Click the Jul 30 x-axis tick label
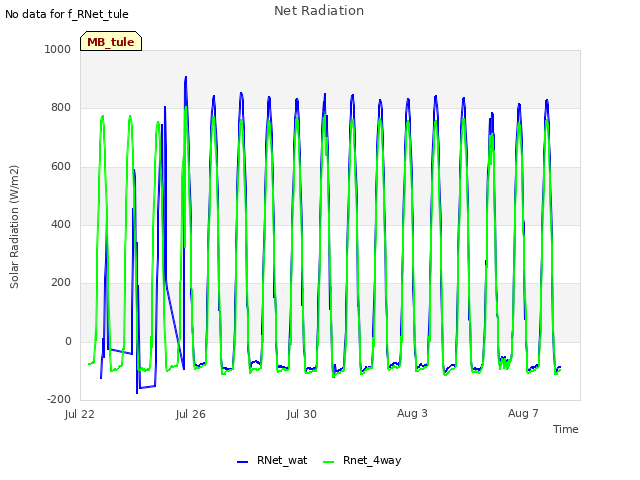 tap(302, 414)
